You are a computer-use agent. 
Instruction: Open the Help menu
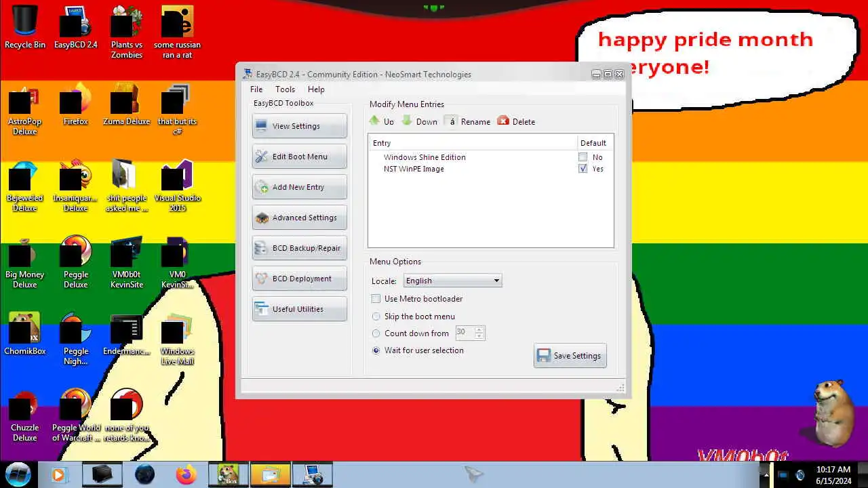(x=316, y=89)
